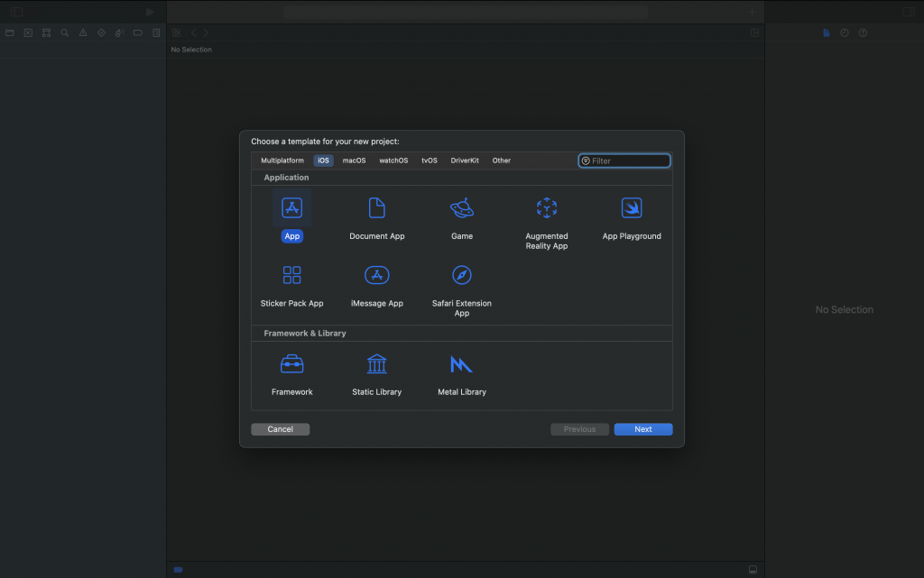The width and height of the screenshot is (924, 578).
Task: Click the toolbar activity status field
Action: click(x=466, y=12)
